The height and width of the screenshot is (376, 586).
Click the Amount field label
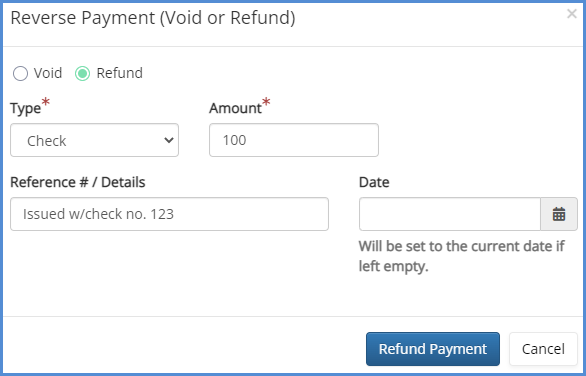[235, 108]
